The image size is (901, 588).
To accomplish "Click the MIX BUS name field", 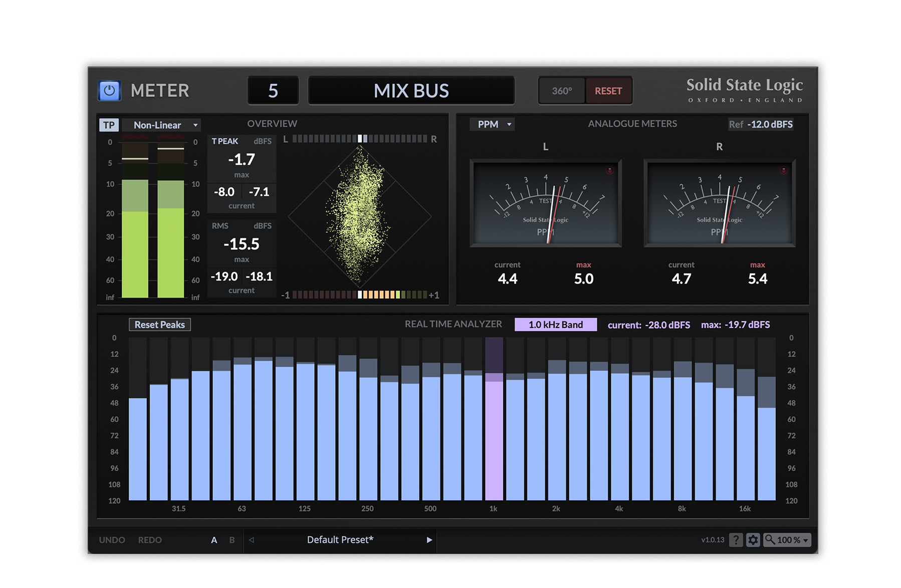I will [x=411, y=91].
